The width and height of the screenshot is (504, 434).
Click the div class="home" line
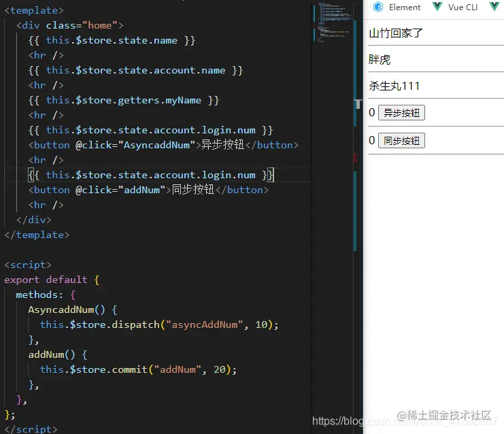click(70, 25)
